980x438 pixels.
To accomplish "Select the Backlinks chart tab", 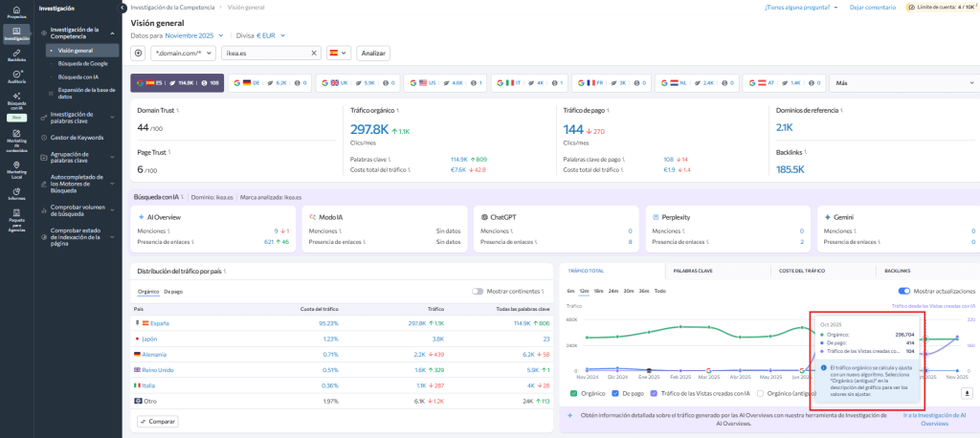I will [898, 271].
